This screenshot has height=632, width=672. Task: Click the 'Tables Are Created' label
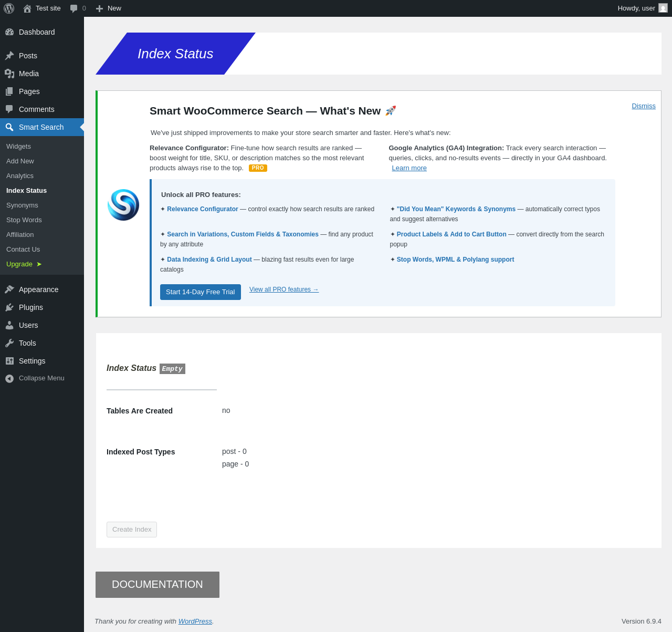pos(140,411)
